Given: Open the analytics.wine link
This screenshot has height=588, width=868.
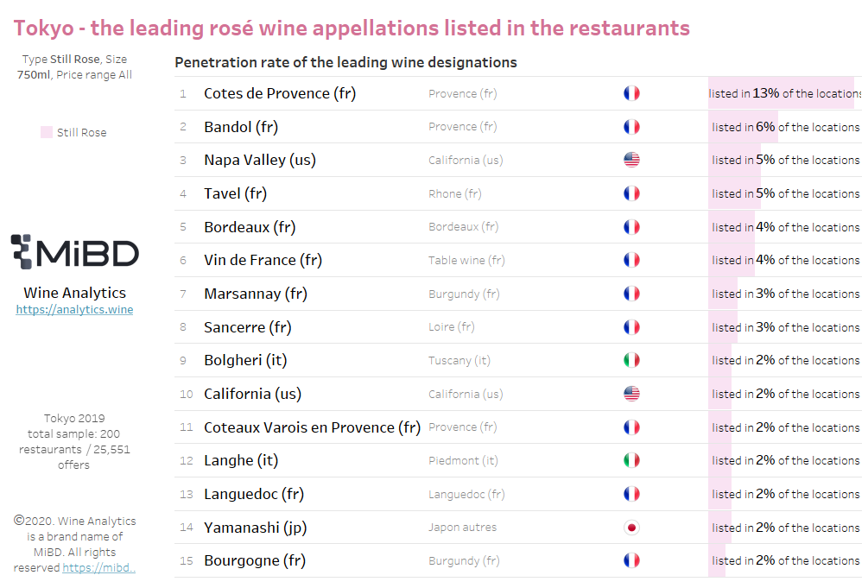Looking at the screenshot, I should 75,309.
